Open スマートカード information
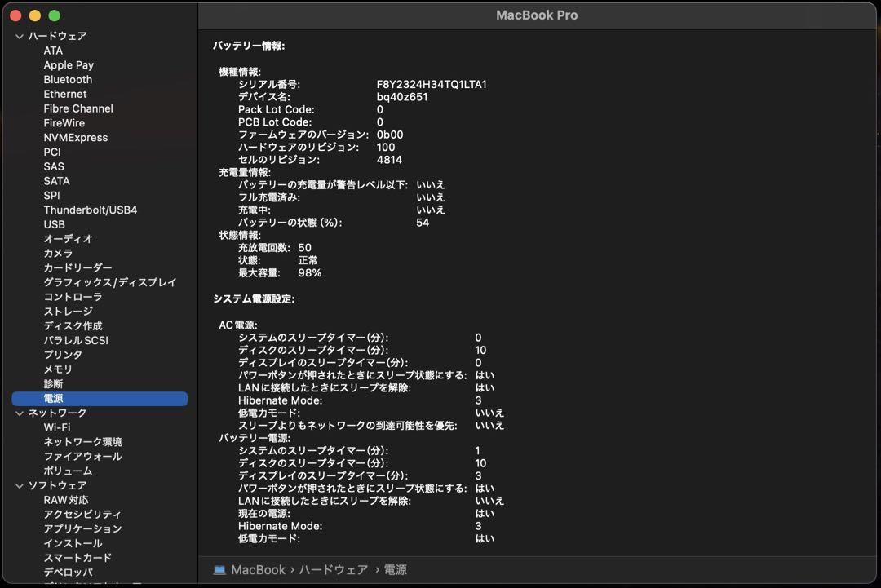Viewport: 881px width, 588px height. 77,558
